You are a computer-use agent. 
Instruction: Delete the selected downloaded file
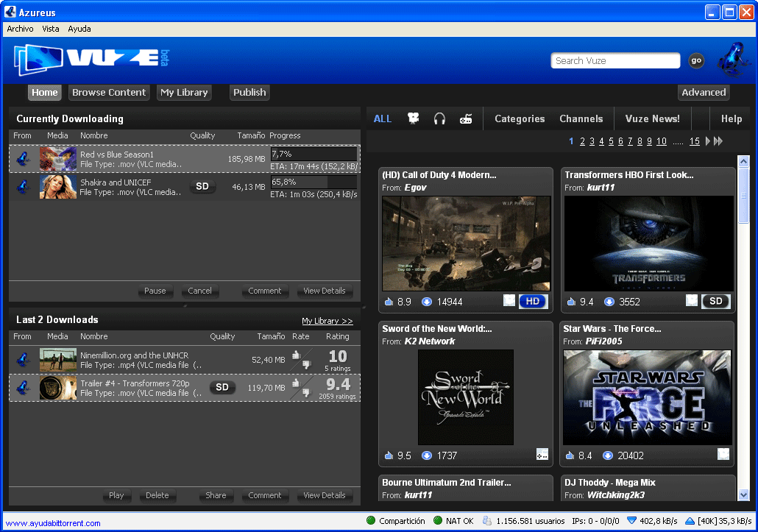(157, 495)
